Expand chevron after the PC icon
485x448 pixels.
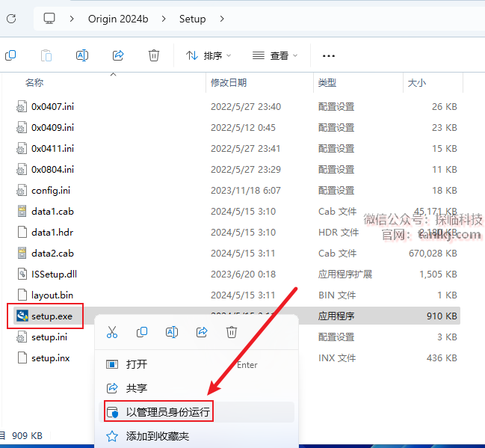pos(72,19)
